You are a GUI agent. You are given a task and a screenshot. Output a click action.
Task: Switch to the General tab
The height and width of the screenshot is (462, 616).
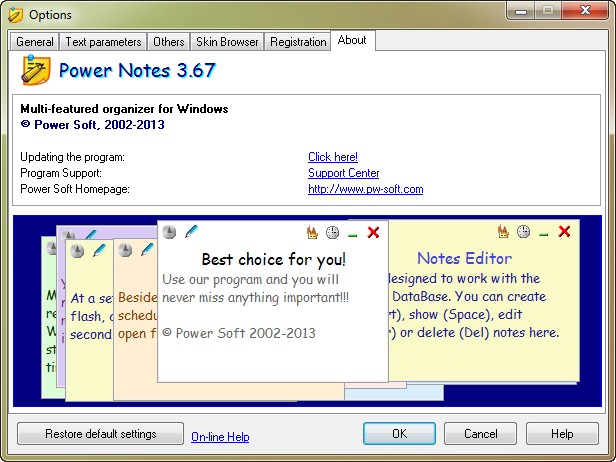35,42
